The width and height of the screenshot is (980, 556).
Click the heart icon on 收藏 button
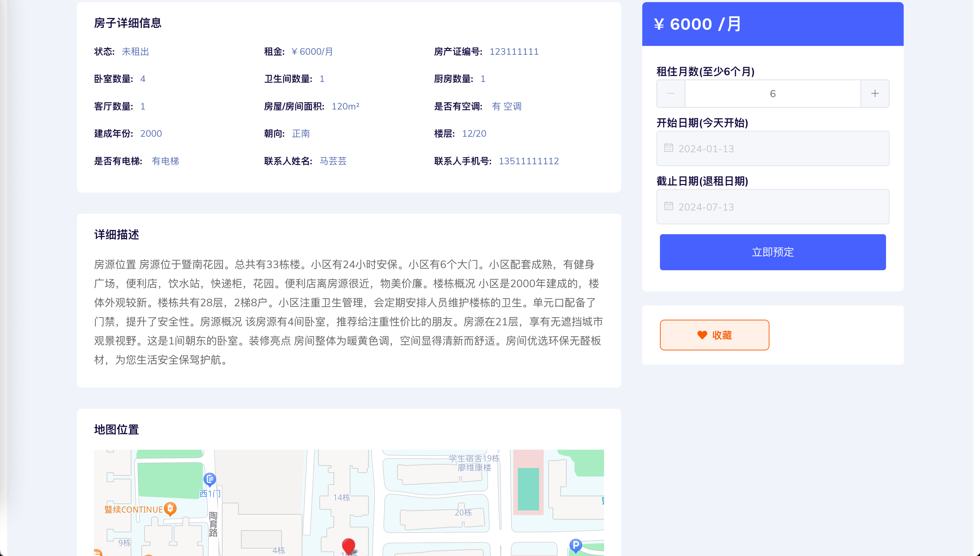tap(702, 335)
